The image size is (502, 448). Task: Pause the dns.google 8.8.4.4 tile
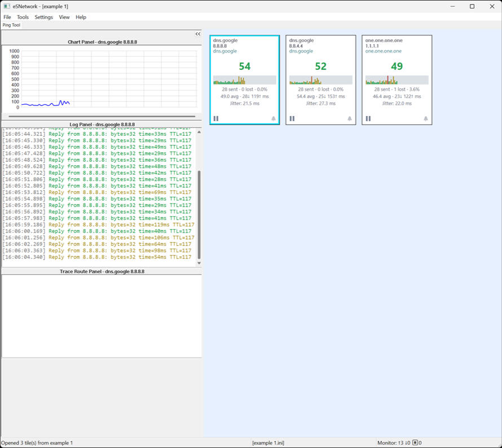point(292,119)
